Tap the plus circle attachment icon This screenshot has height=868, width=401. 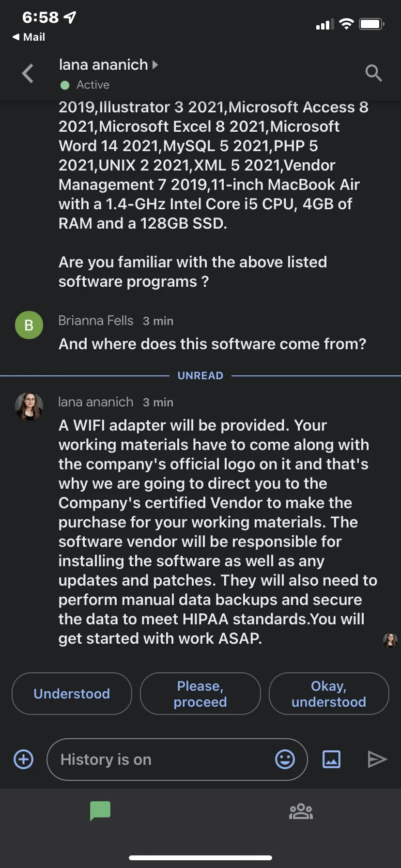tap(24, 759)
